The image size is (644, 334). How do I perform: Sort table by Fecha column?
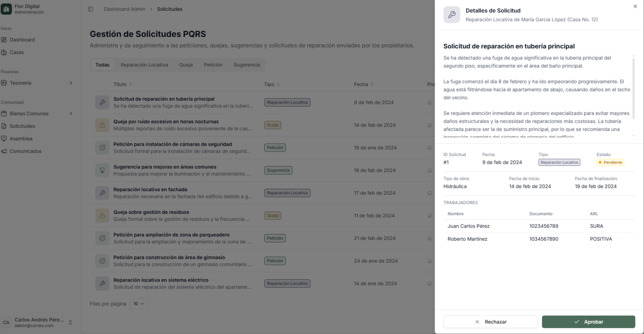363,84
